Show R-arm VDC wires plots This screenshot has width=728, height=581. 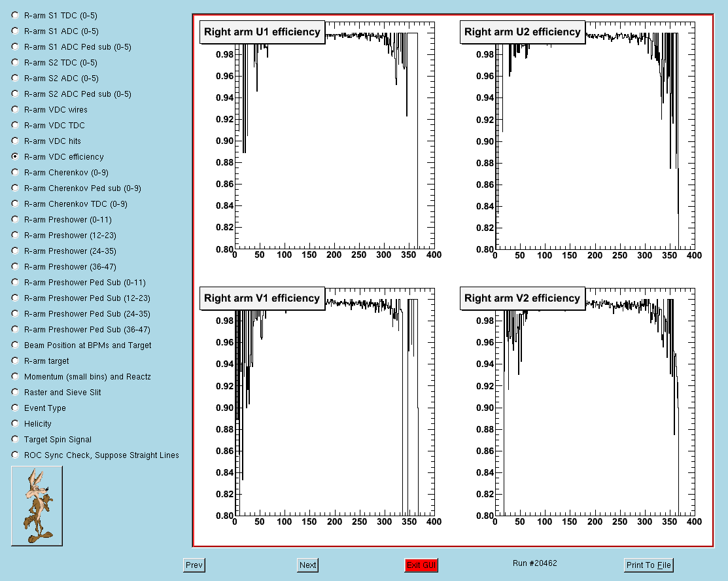(15, 110)
